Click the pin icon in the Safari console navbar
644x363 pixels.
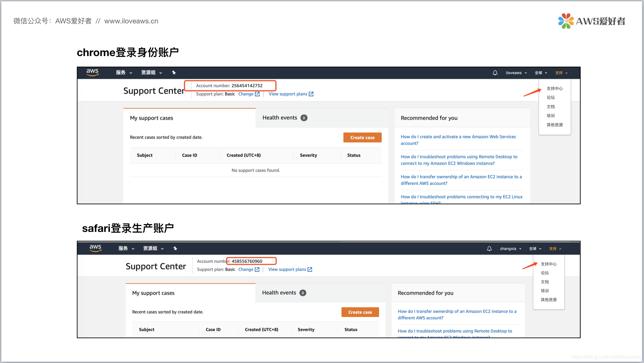pos(175,249)
